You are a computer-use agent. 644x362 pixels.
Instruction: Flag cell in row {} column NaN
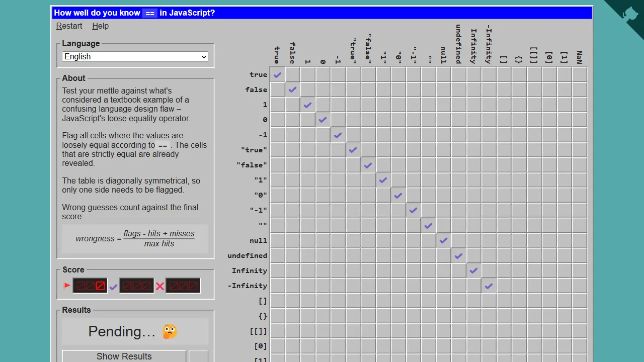[580, 316]
